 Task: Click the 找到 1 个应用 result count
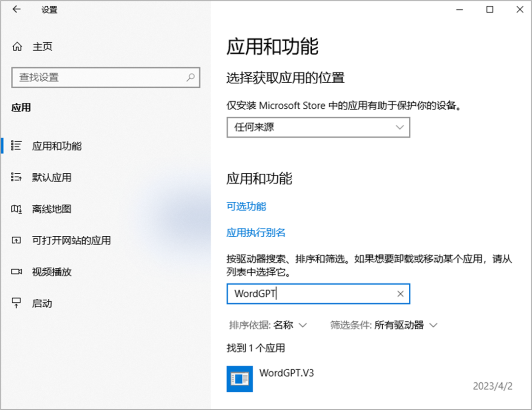(x=256, y=348)
